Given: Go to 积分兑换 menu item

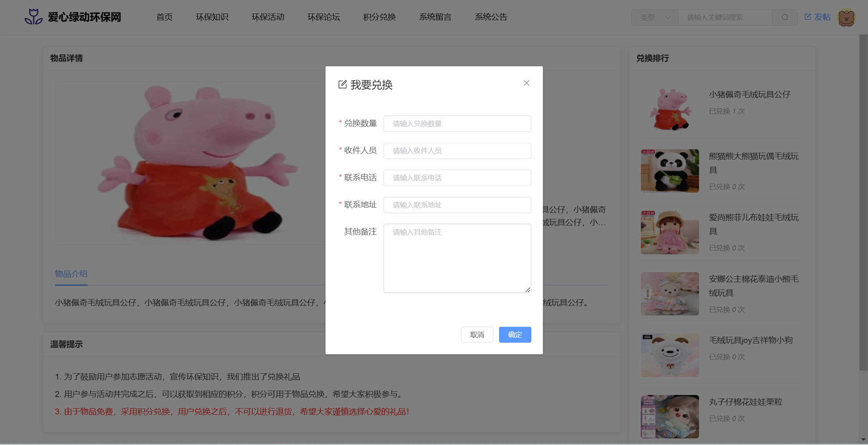Looking at the screenshot, I should click(379, 17).
